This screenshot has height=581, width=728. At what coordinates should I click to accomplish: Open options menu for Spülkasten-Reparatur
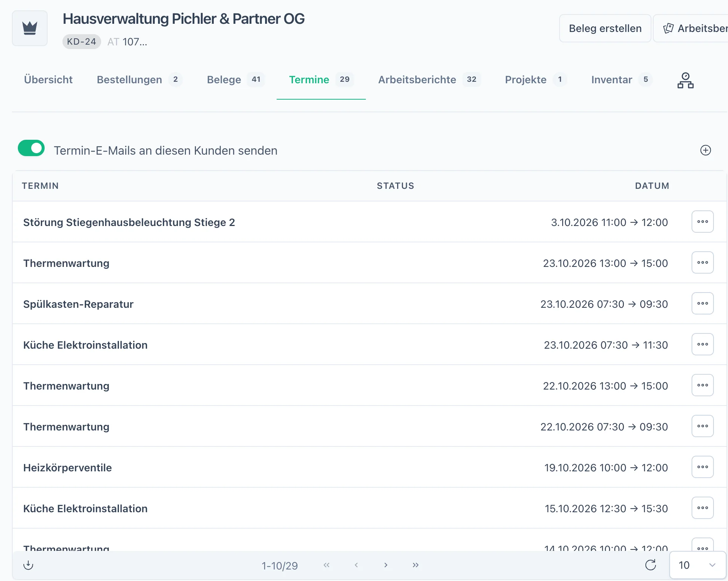point(702,303)
